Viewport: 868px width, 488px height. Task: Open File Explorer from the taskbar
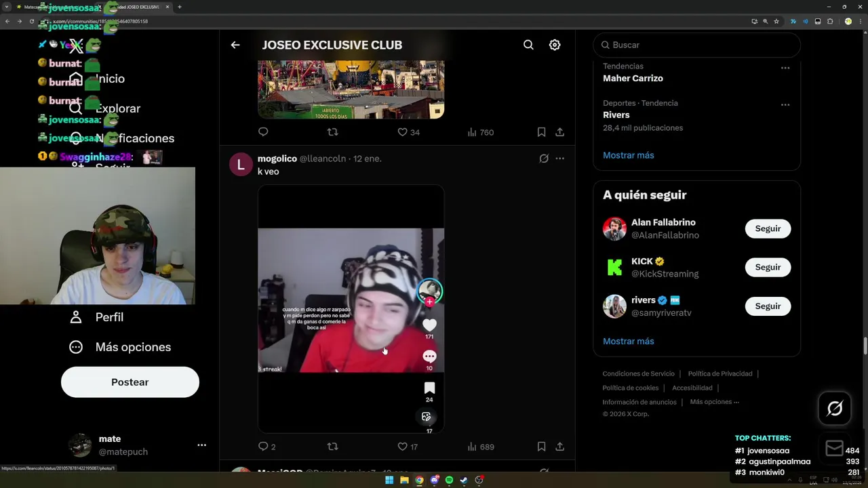point(404,480)
